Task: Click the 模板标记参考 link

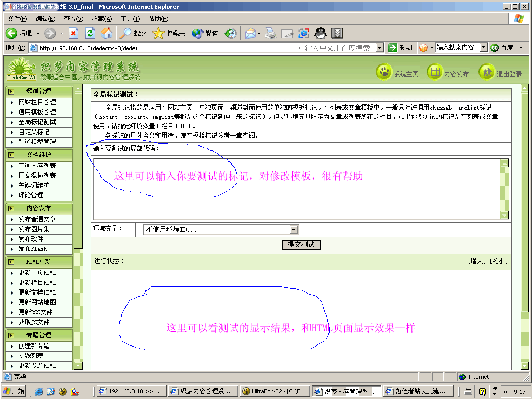Action: [x=211, y=136]
